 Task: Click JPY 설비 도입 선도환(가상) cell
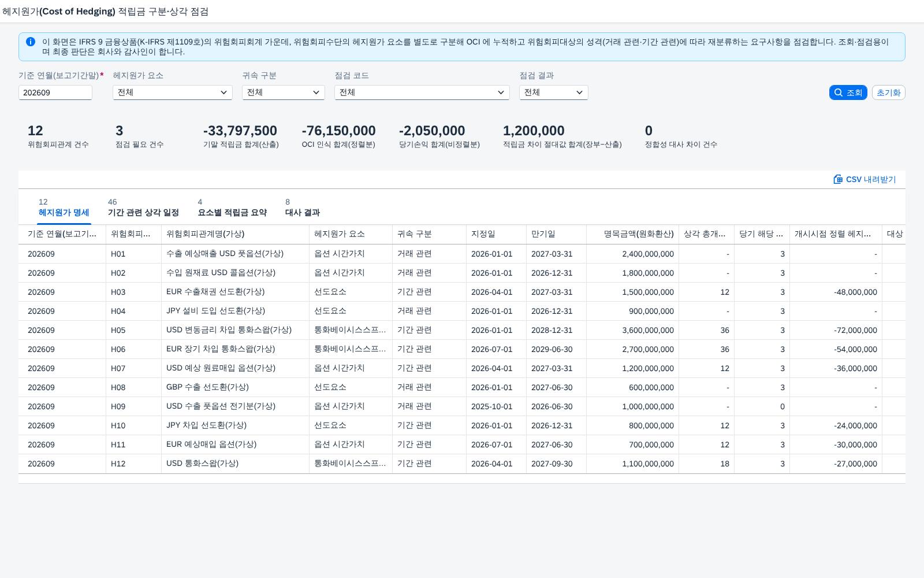(x=235, y=311)
